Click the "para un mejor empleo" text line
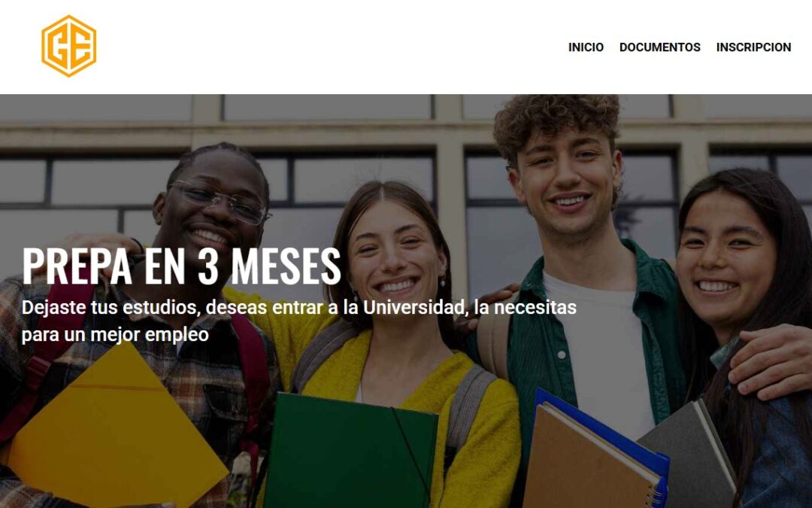This screenshot has width=812, height=508. [x=115, y=334]
